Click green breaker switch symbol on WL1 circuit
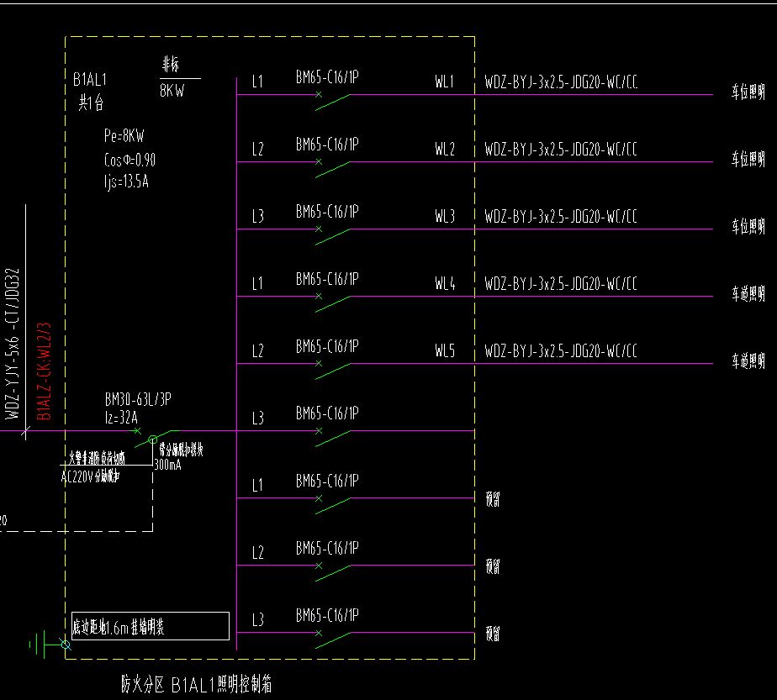This screenshot has height=700, width=777. 332,101
